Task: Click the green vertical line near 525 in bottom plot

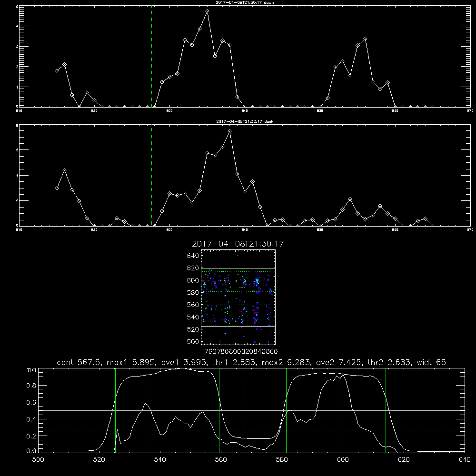Action: click(x=115, y=410)
